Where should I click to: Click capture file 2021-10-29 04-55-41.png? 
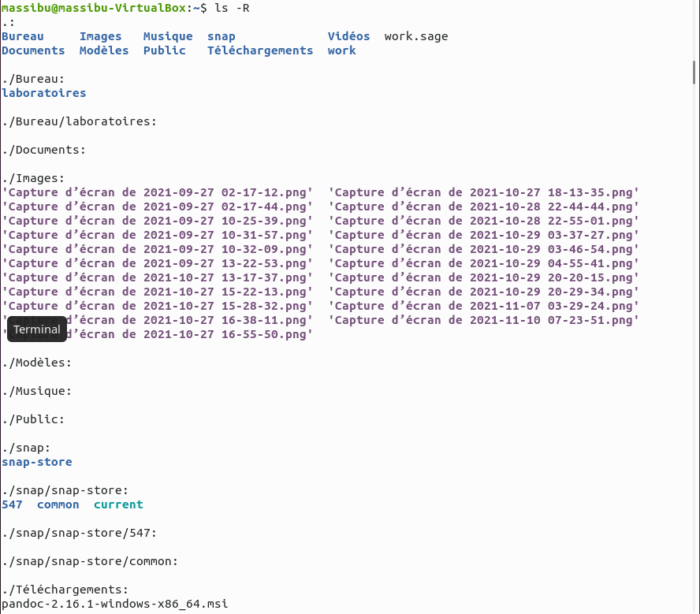483,264
